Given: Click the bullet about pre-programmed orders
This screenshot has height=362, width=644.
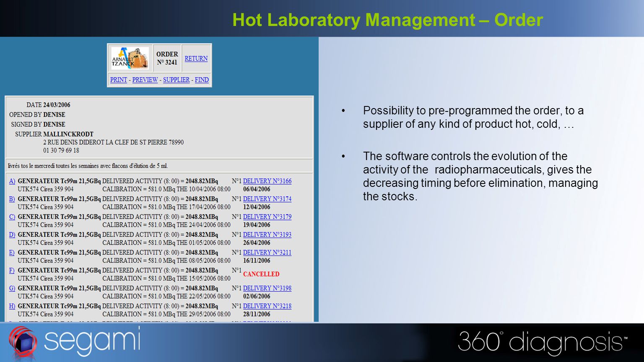Looking at the screenshot, I should [473, 117].
